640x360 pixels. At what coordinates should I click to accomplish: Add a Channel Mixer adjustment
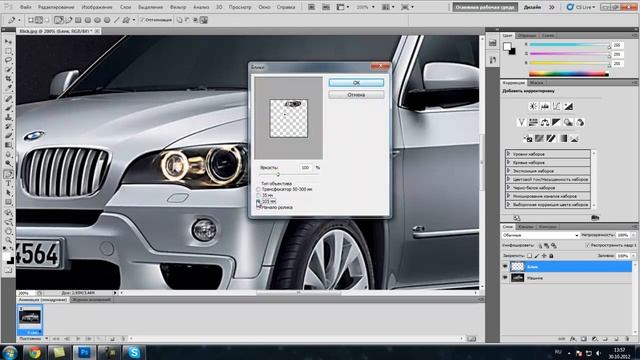(x=580, y=122)
